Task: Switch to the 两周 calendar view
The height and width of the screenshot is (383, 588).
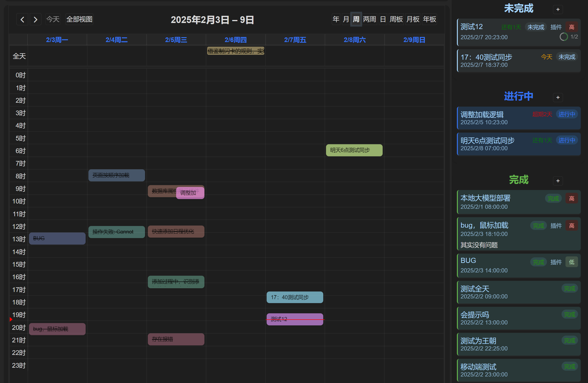Action: click(369, 19)
